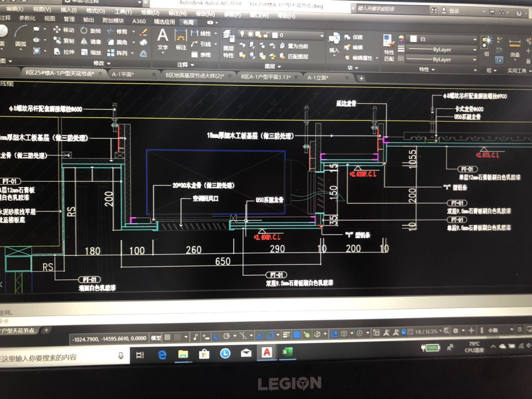Toggle the 模型 model space button

click(156, 337)
